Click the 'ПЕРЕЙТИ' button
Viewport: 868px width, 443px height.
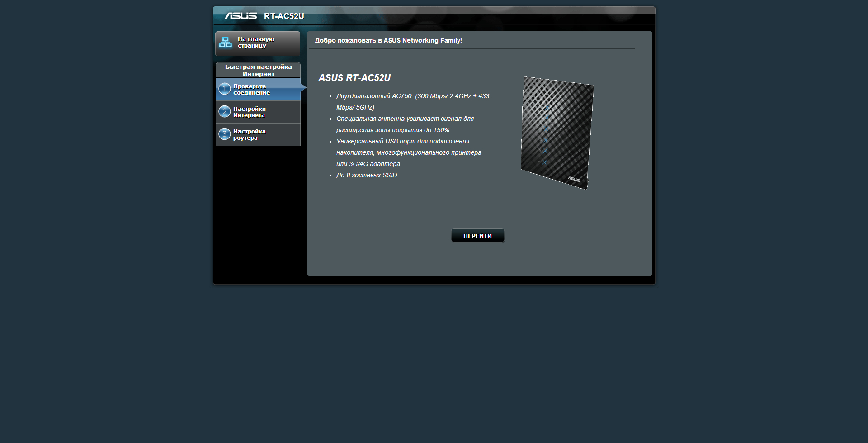(x=478, y=236)
